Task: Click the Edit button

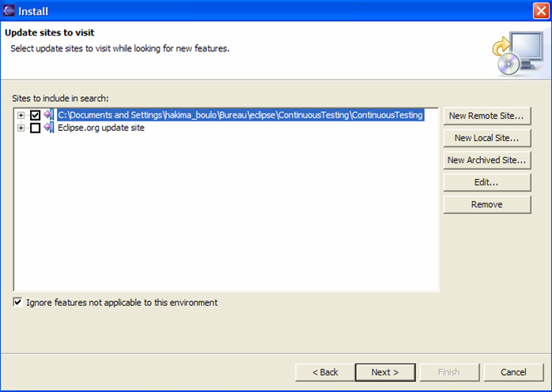Action: (x=486, y=182)
